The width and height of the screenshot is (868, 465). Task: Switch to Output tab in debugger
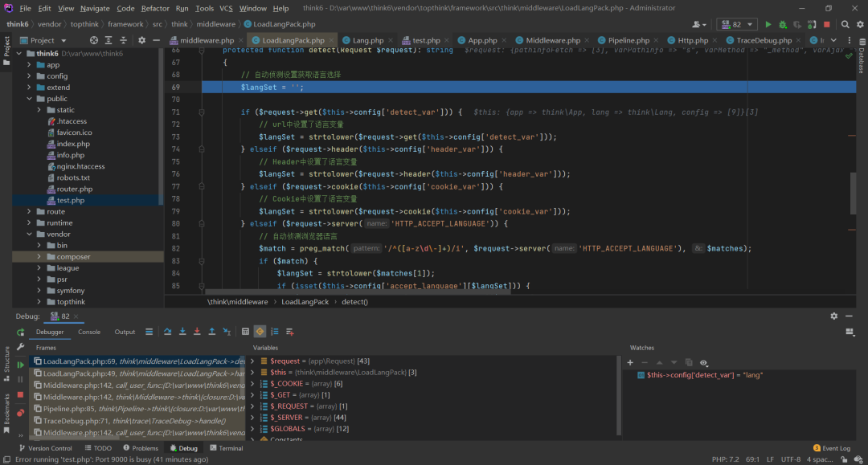tap(125, 332)
